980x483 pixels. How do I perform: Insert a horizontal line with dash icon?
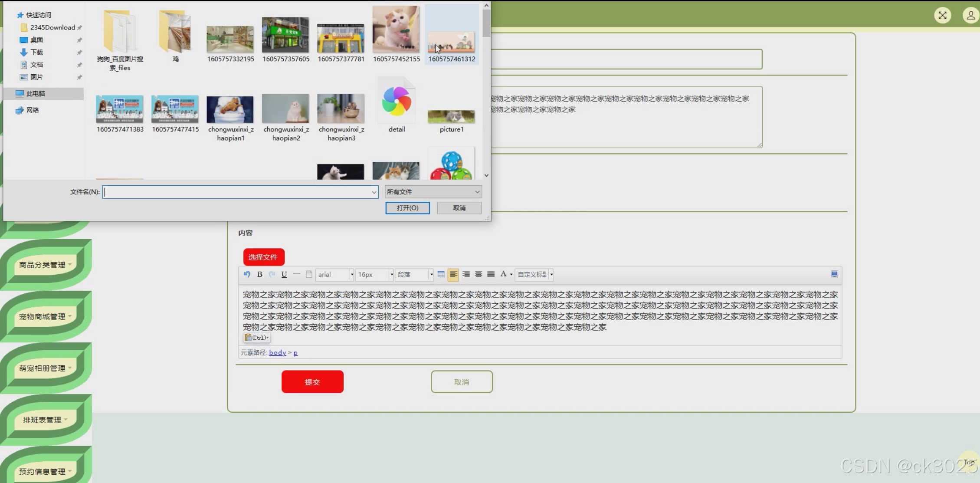297,274
